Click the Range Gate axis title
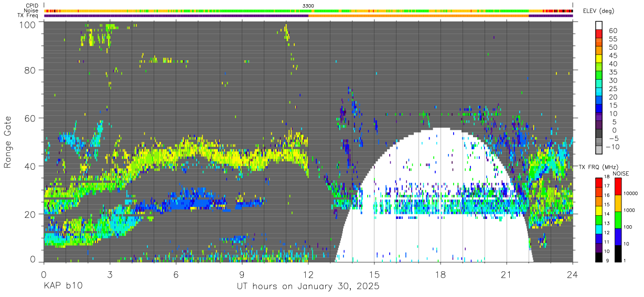 (x=8, y=142)
